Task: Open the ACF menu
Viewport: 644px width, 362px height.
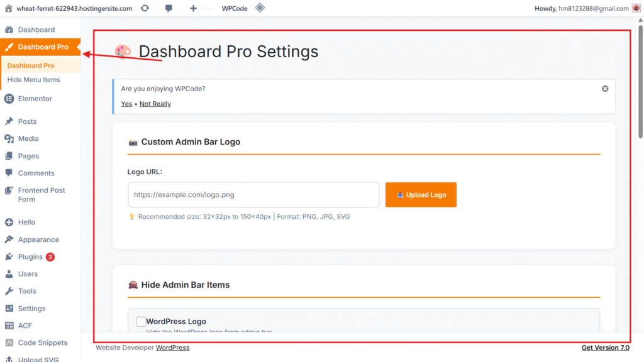Action: pyautogui.click(x=25, y=326)
